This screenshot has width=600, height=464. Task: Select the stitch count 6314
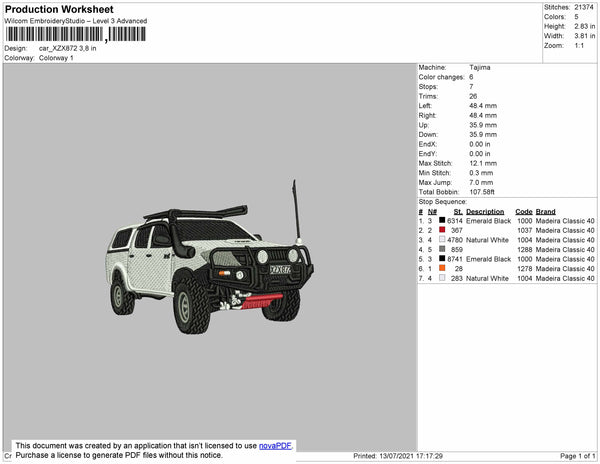[x=455, y=221]
